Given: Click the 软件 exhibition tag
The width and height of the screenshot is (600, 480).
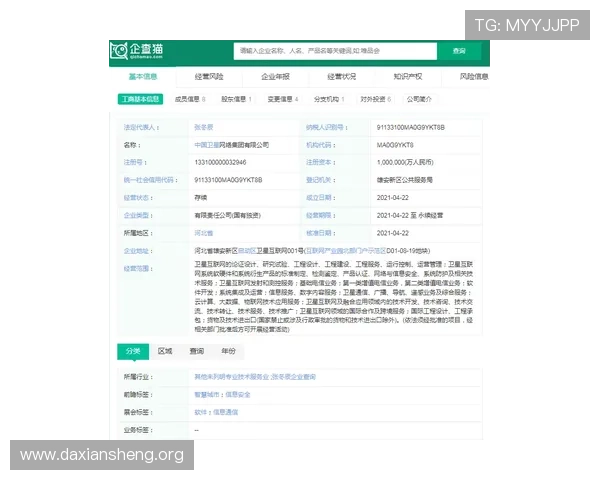Looking at the screenshot, I should (201, 412).
